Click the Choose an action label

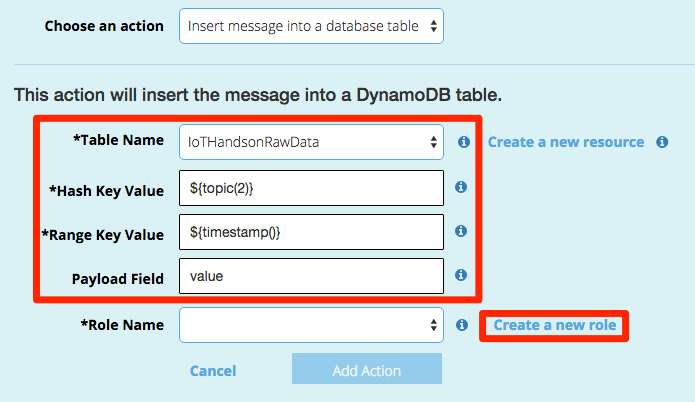pyautogui.click(x=104, y=26)
